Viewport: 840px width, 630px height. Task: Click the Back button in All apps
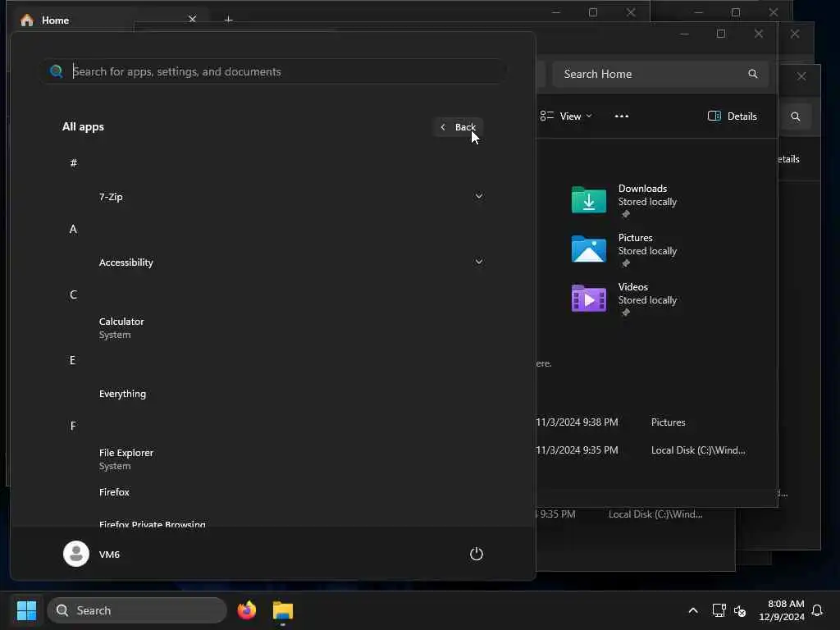point(459,127)
